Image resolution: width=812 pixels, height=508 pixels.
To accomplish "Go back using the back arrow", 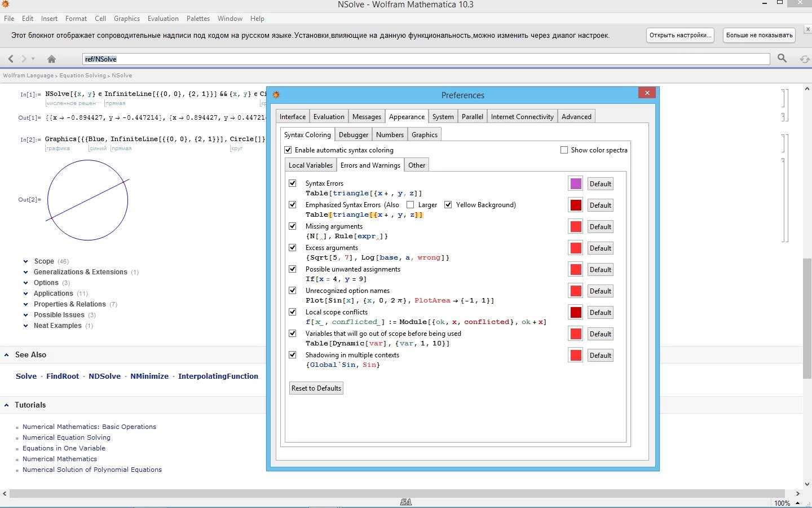I will pyautogui.click(x=11, y=59).
